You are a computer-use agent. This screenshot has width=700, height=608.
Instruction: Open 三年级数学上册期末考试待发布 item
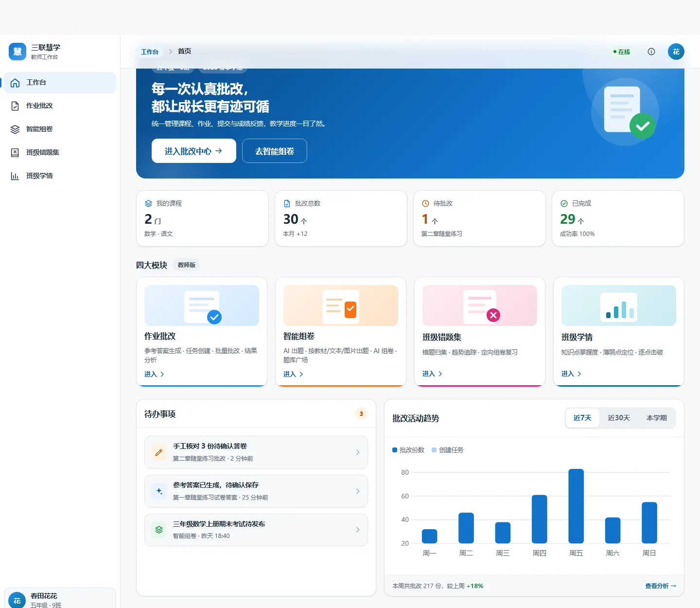pyautogui.click(x=256, y=530)
